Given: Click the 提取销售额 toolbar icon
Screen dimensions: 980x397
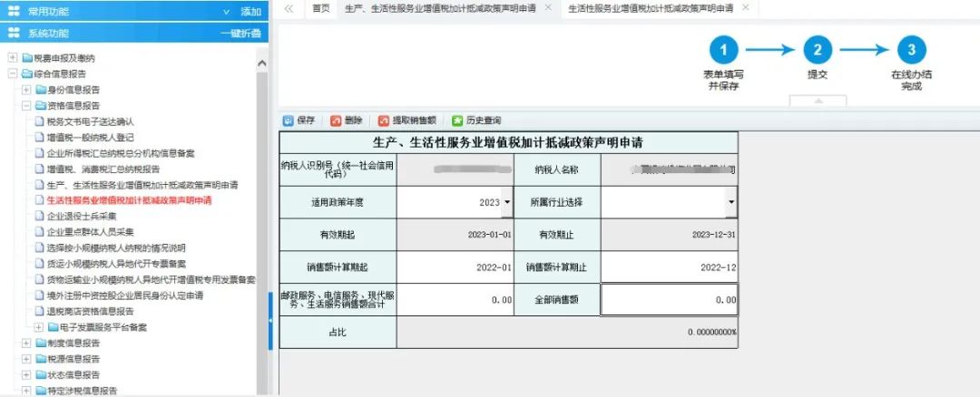Looking at the screenshot, I should pos(383,121).
